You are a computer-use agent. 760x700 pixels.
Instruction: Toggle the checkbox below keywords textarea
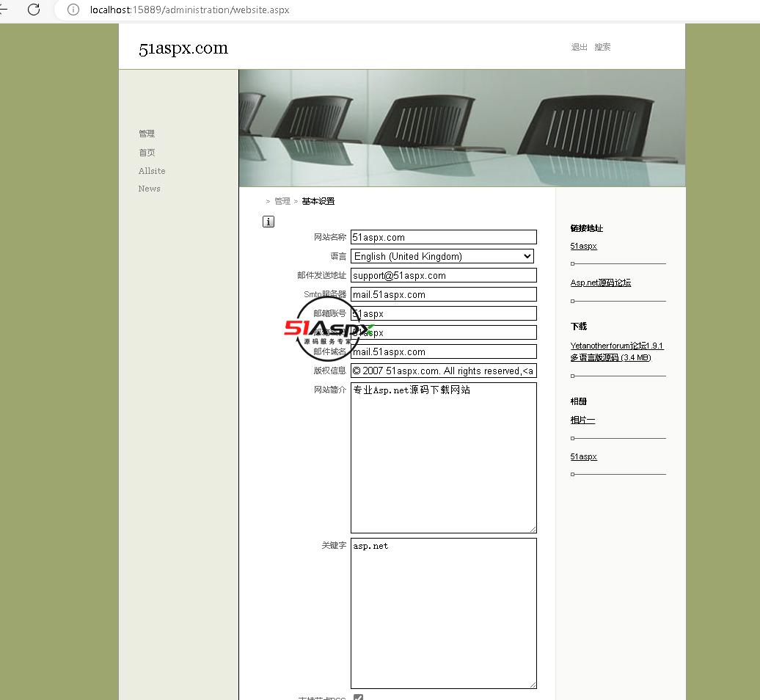(358, 697)
